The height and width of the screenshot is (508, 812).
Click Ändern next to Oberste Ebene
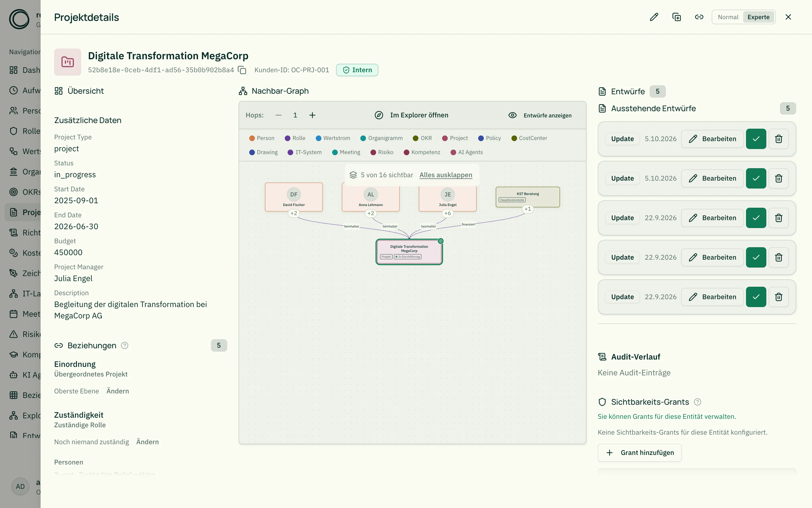point(118,391)
